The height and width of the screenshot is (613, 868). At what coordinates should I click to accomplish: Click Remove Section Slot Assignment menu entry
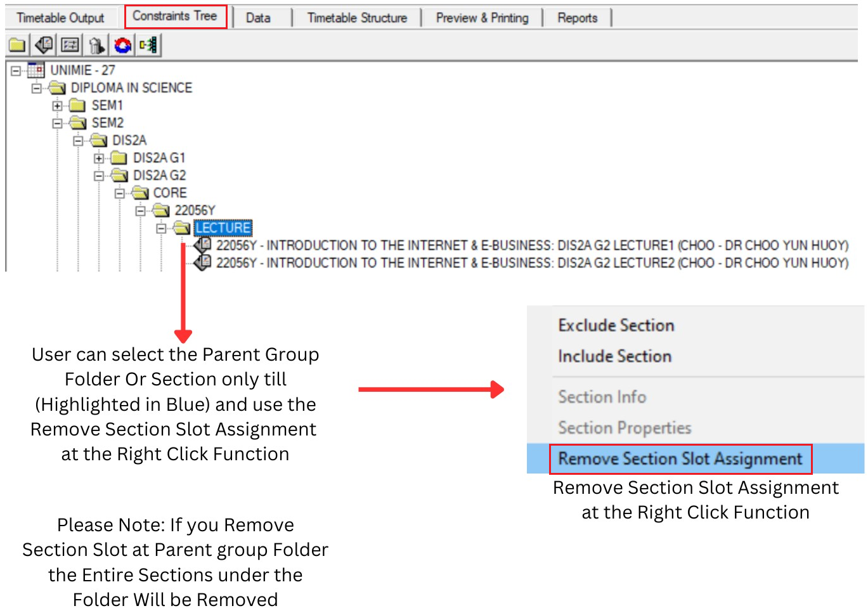pyautogui.click(x=680, y=458)
